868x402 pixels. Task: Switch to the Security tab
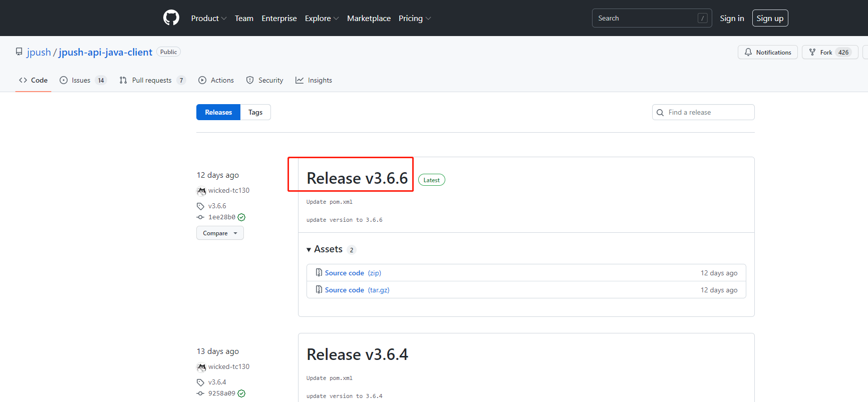[265, 80]
